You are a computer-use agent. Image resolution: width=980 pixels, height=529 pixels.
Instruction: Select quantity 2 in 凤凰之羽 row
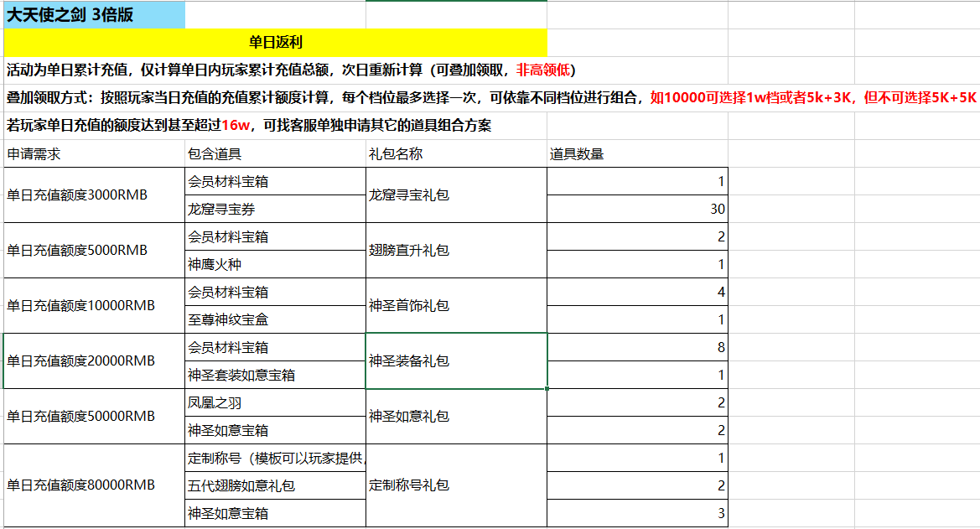coord(637,402)
